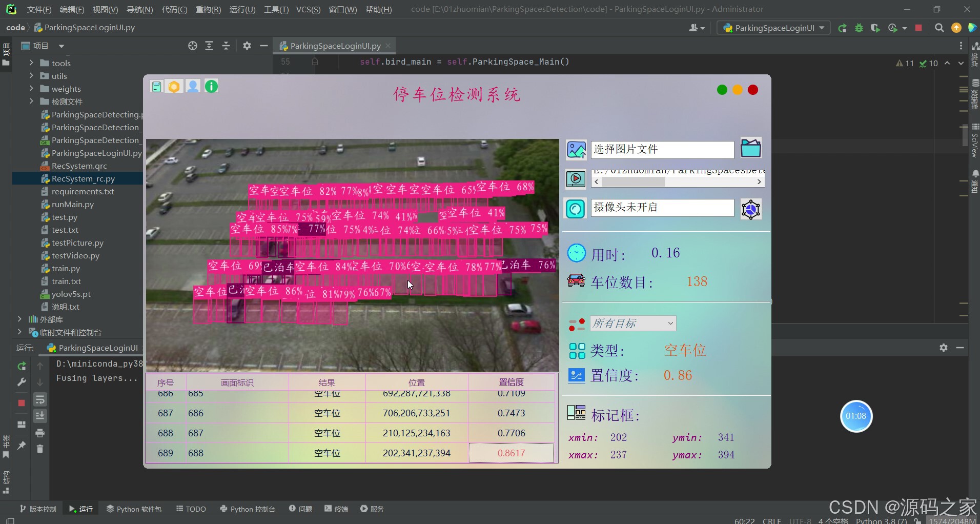Image resolution: width=980 pixels, height=524 pixels.
Task: Open run panel settings gear
Action: click(x=944, y=348)
